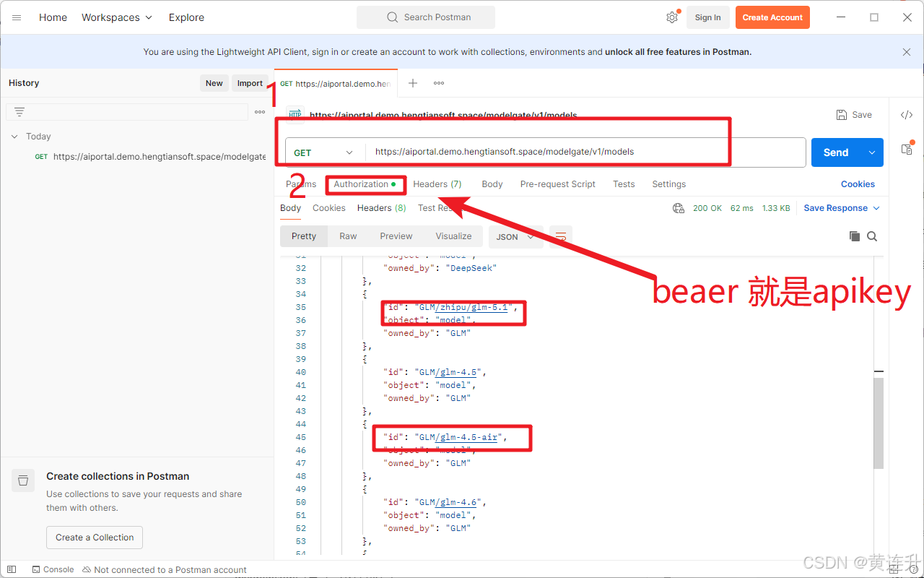
Task: Switch response view to Visualize
Action: [453, 236]
